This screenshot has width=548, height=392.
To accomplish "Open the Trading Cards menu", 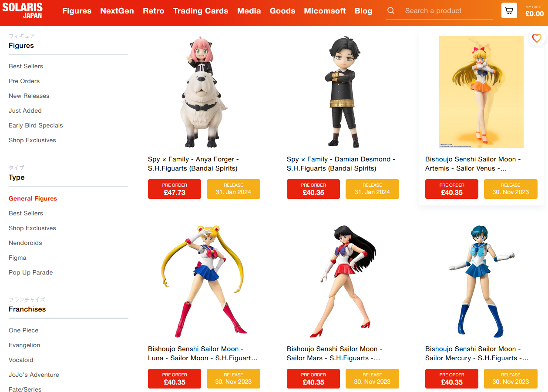I will click(x=201, y=11).
